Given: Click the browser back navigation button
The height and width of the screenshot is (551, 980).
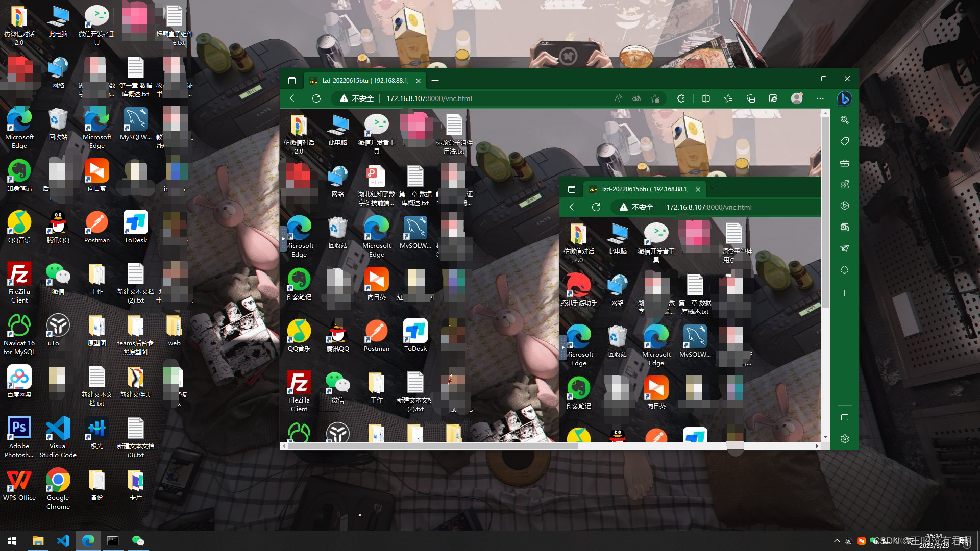Looking at the screenshot, I should pos(294,99).
